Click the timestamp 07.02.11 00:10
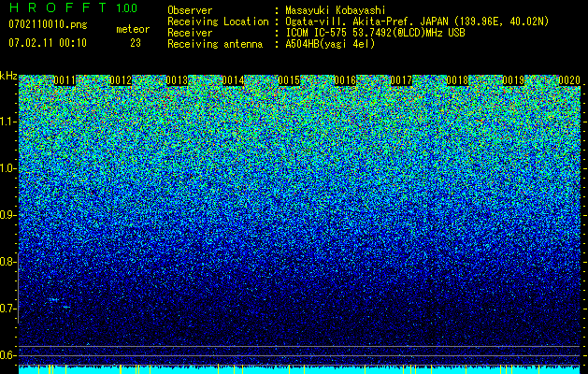This screenshot has width=588, height=374. point(48,43)
